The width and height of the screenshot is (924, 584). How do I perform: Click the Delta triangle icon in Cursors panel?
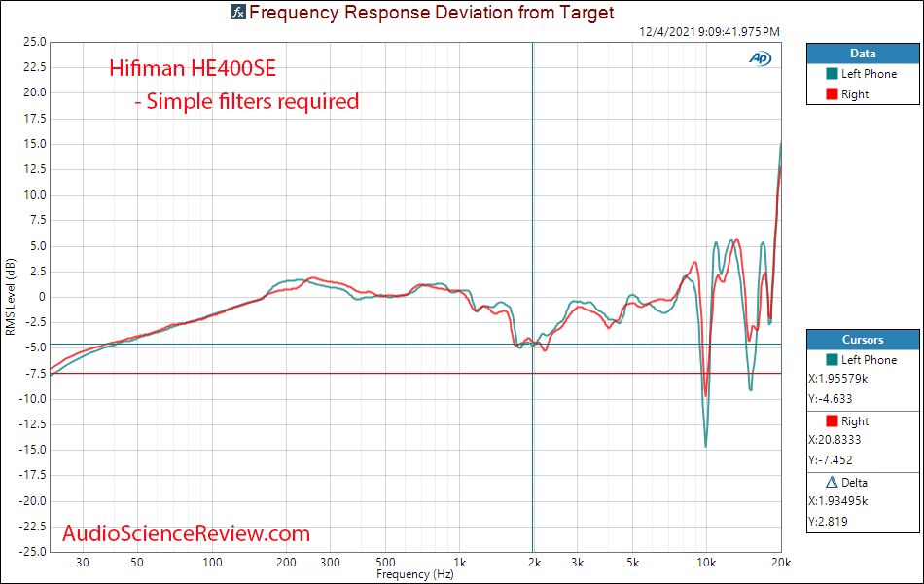[x=832, y=482]
